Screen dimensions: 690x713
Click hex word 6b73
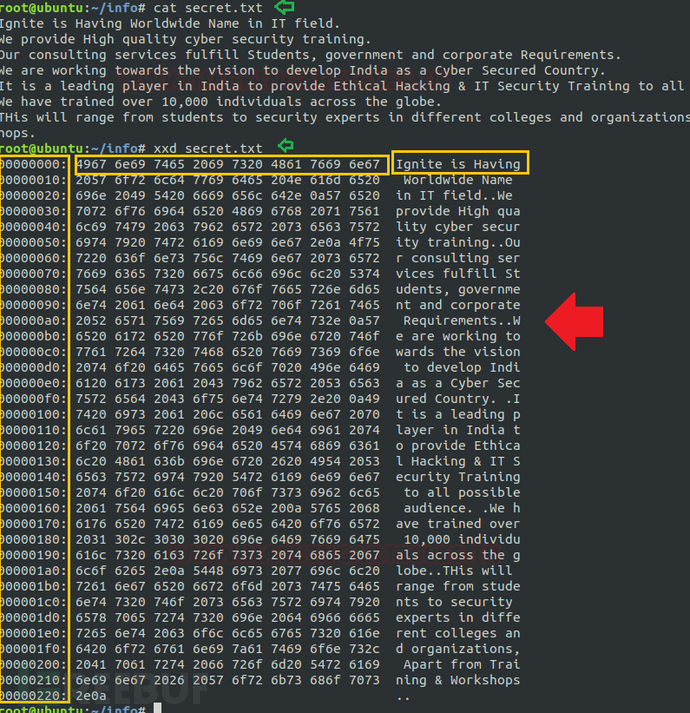click(286, 680)
